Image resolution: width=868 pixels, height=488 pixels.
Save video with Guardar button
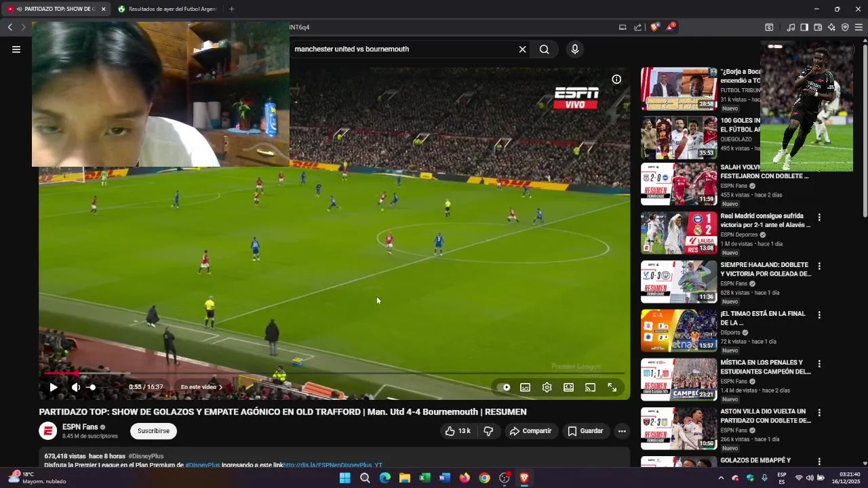(585, 430)
